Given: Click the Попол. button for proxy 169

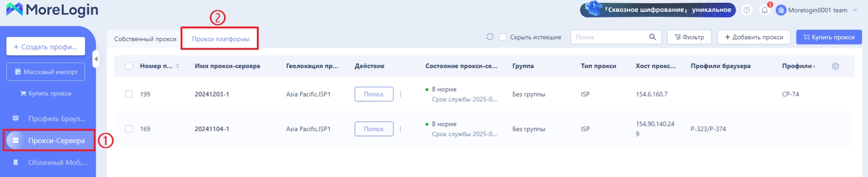Looking at the screenshot, I should [x=374, y=129].
